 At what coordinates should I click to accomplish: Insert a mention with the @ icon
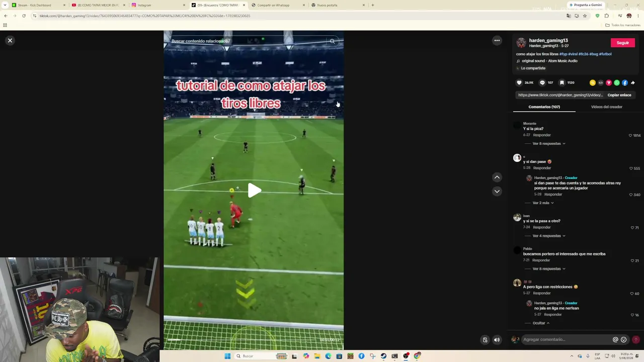[x=615, y=339]
